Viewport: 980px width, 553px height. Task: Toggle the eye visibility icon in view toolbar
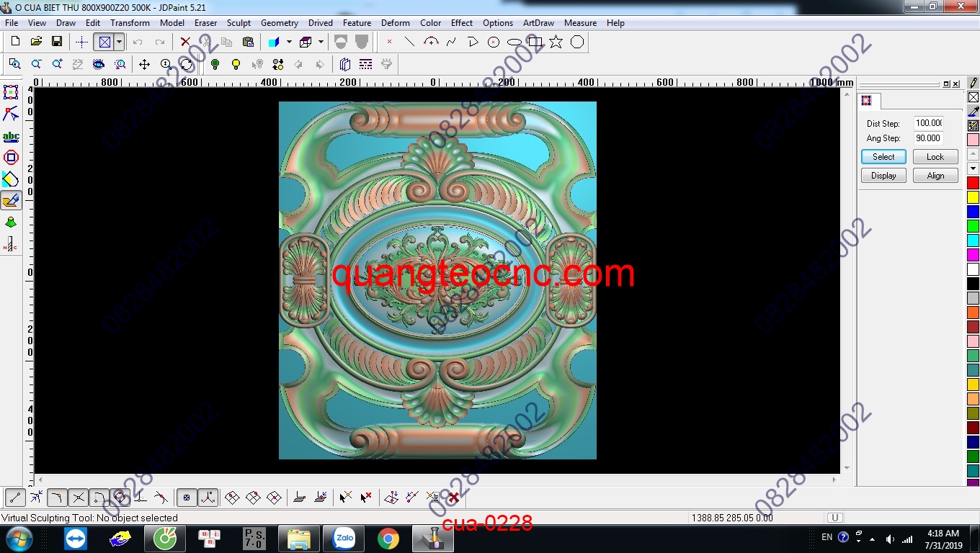tap(99, 63)
